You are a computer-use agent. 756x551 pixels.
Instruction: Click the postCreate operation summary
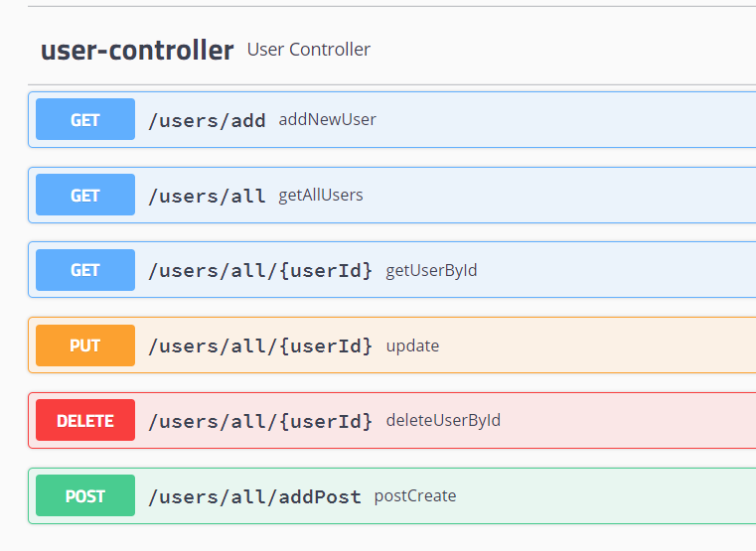[414, 496]
